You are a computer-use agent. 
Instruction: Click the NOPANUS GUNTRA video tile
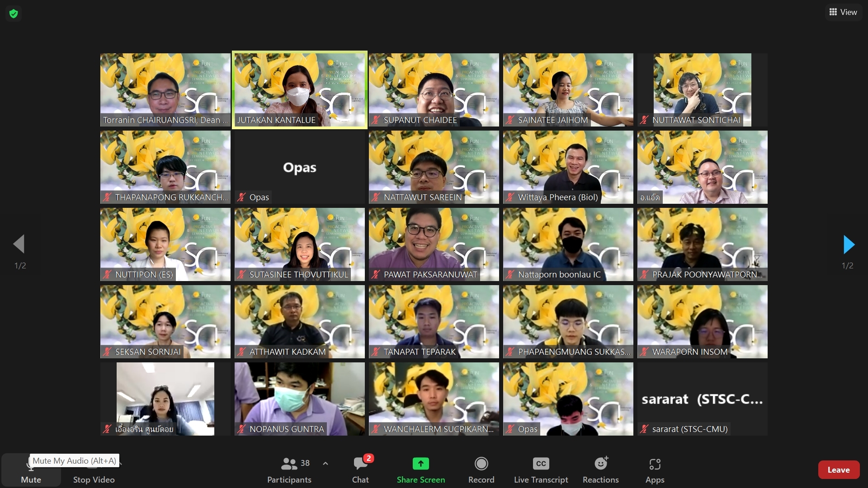[x=299, y=399]
